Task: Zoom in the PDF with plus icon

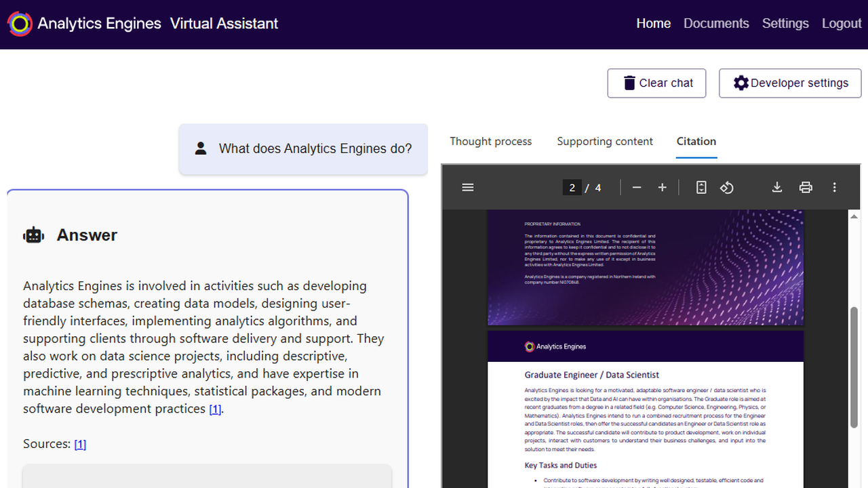Action: click(663, 188)
